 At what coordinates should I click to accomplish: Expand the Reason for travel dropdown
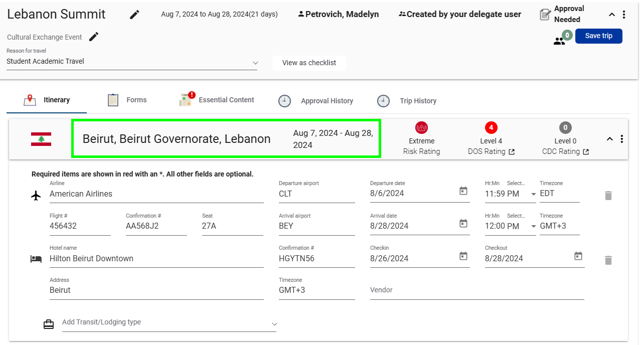255,63
